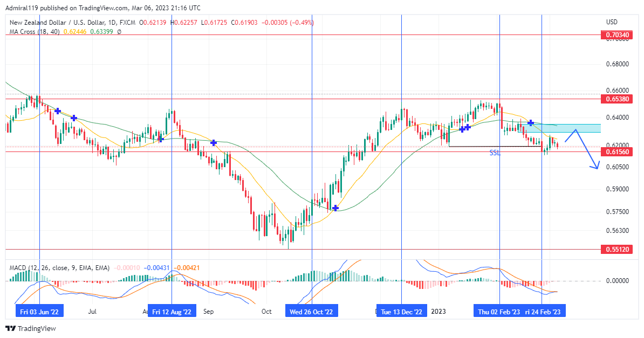Click the MACD histogram value -0.00010
This screenshot has width=644, height=338.
click(127, 268)
